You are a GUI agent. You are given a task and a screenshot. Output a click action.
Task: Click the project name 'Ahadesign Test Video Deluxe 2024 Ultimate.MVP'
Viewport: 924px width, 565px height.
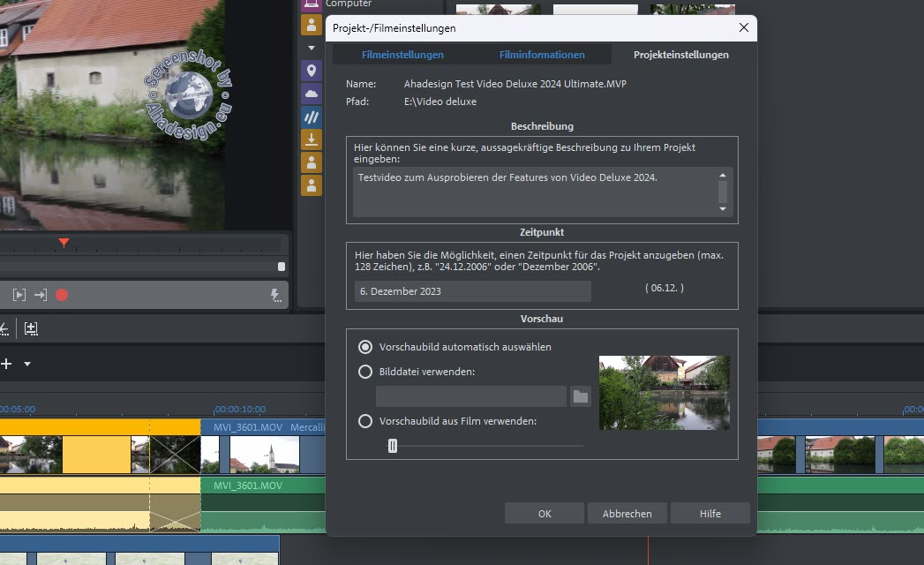515,84
